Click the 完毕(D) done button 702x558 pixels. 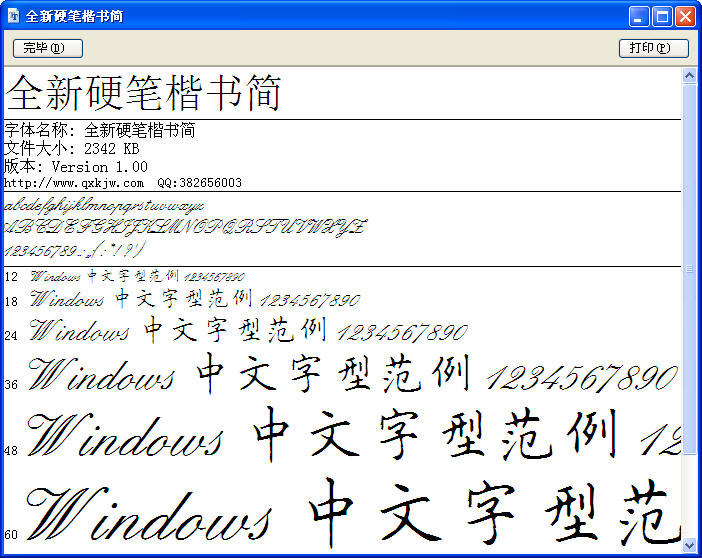48,48
